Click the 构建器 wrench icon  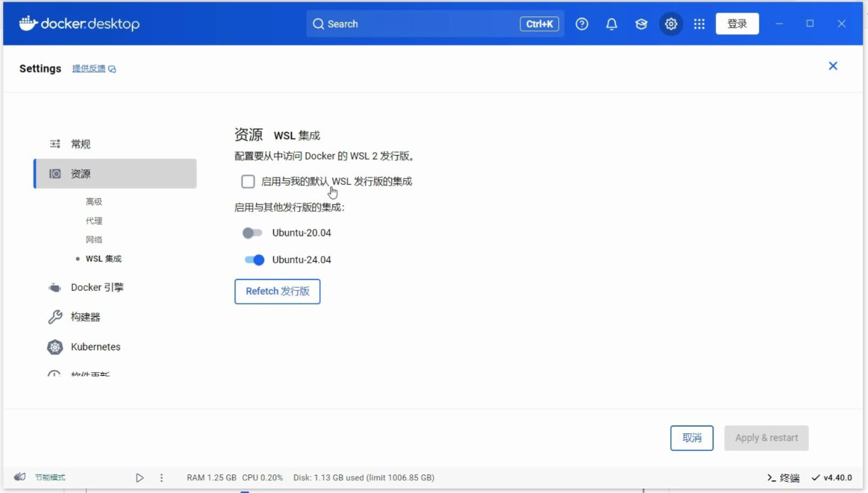[x=54, y=317]
